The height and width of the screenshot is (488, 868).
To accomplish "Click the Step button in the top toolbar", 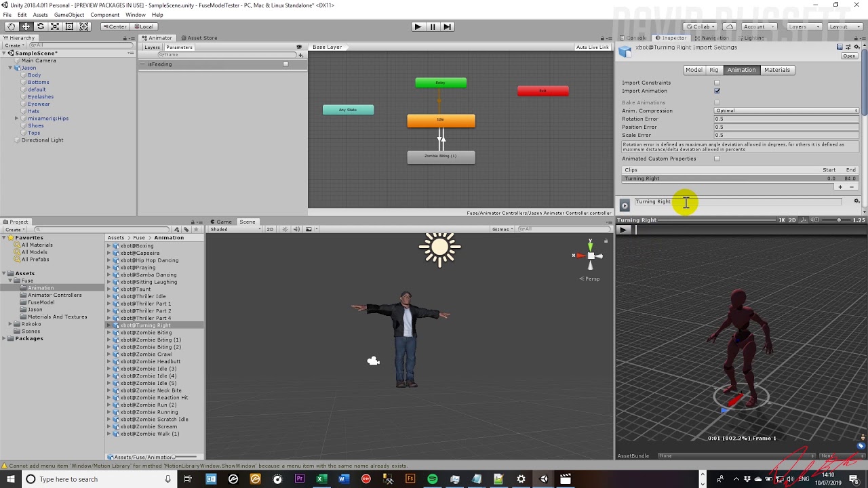I will (x=447, y=26).
